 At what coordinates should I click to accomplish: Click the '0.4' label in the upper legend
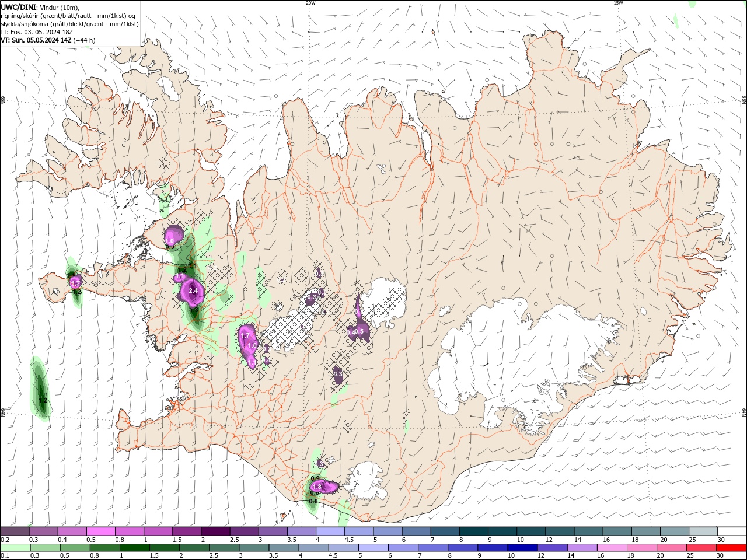[62, 540]
